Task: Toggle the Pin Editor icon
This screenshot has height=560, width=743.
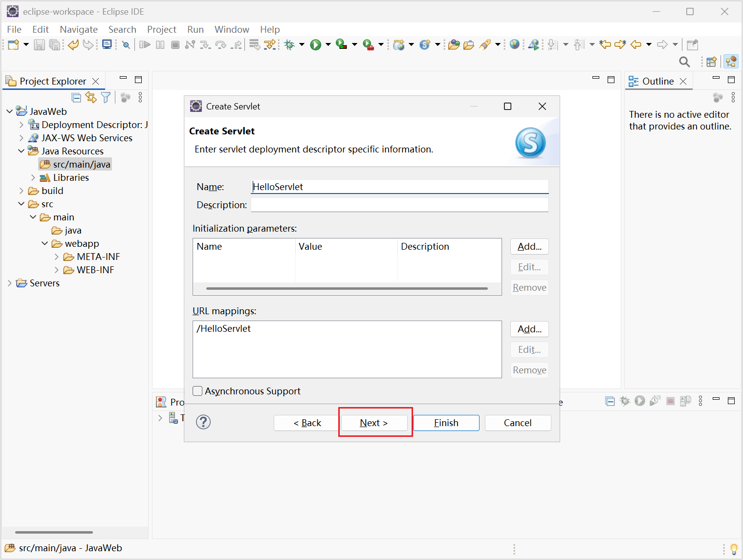Action: click(692, 45)
